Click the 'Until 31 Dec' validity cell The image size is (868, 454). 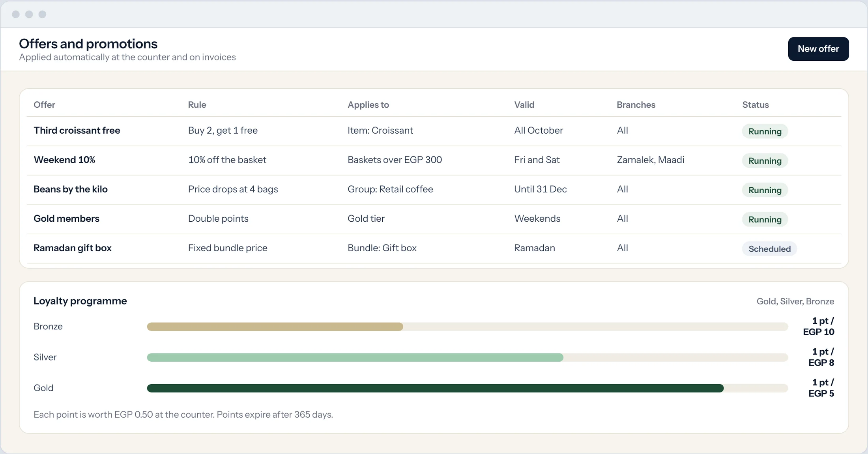[x=541, y=189]
